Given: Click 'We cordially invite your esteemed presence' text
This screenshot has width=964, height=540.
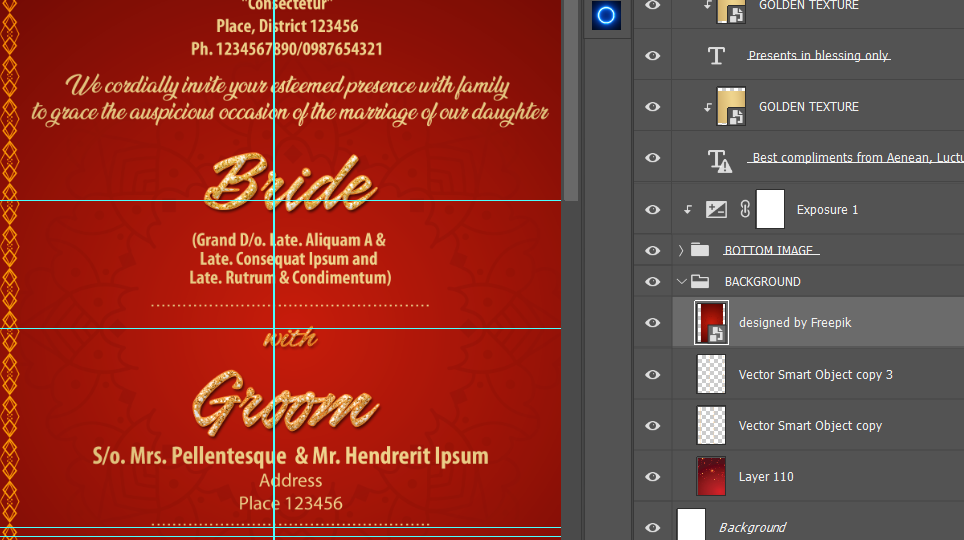Looking at the screenshot, I should pyautogui.click(x=287, y=85).
